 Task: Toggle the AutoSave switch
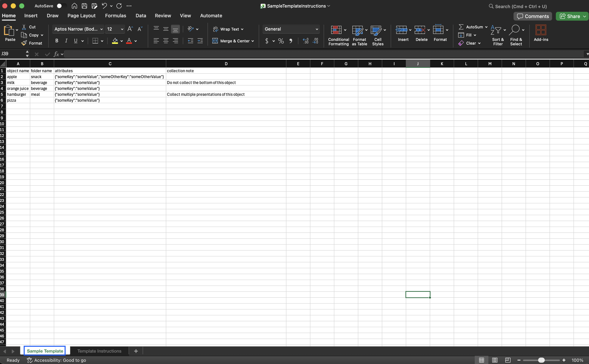click(x=61, y=6)
